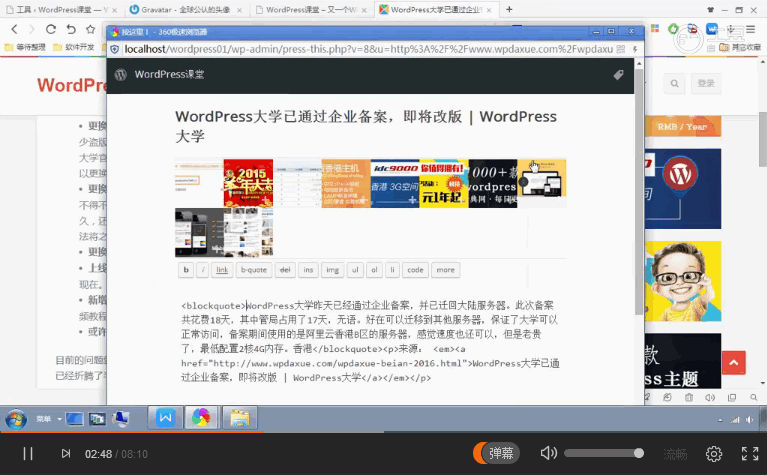The image size is (767, 475).
Task: Click the popup address bar URL
Action: click(x=368, y=49)
